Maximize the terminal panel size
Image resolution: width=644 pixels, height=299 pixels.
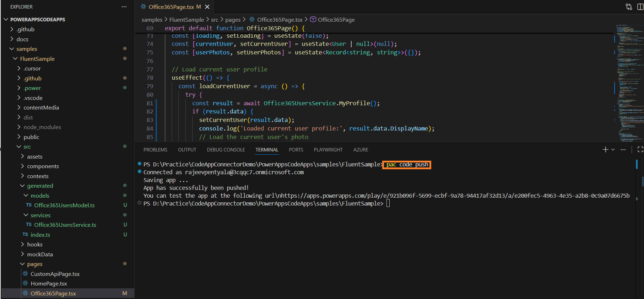640,150
